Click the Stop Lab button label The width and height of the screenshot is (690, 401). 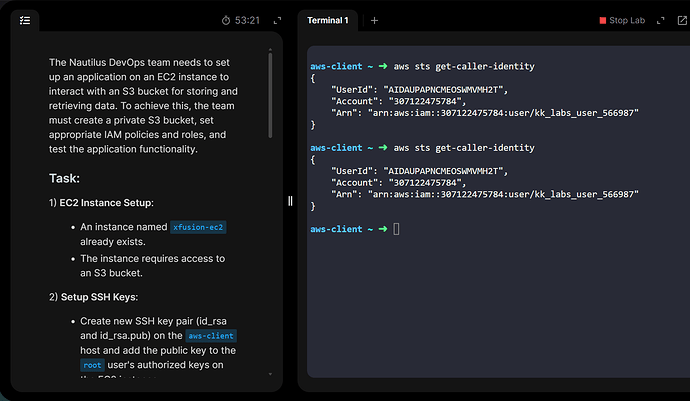[627, 20]
